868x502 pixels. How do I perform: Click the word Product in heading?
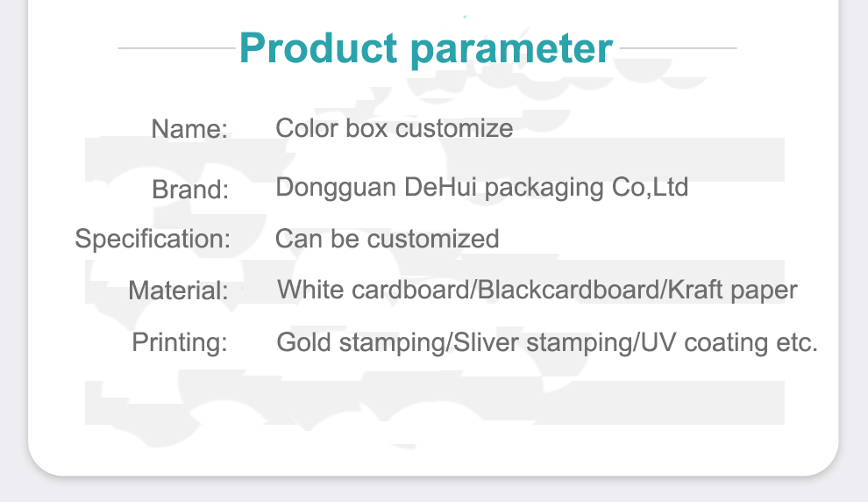pos(318,47)
